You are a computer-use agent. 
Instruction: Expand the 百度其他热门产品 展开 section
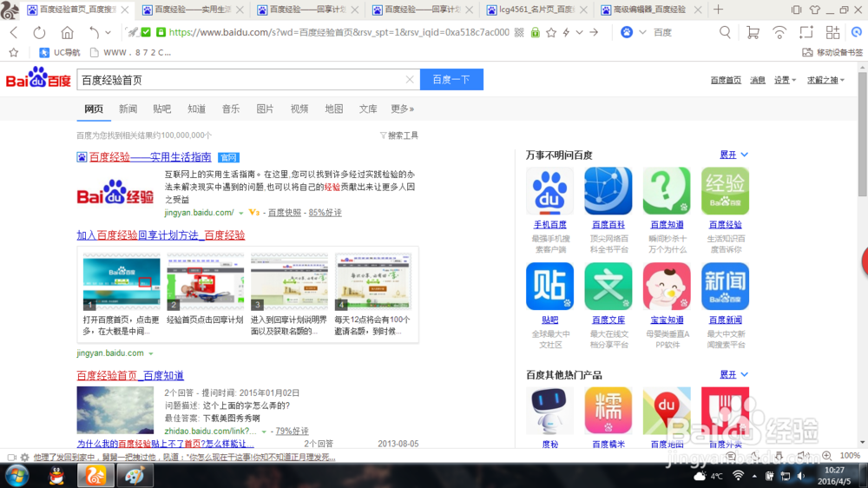coord(733,375)
